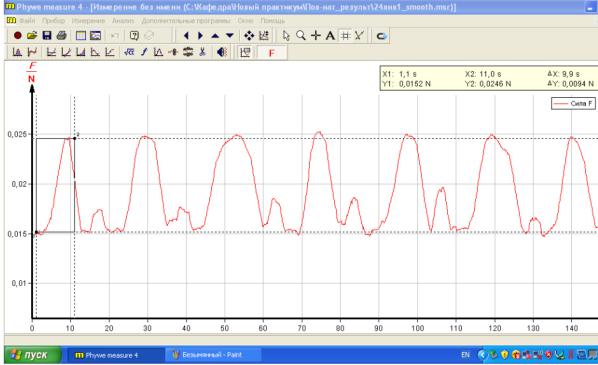Viewport: 598px width, 365px height.
Task: Shift graph down with down arrow
Action: pos(230,35)
